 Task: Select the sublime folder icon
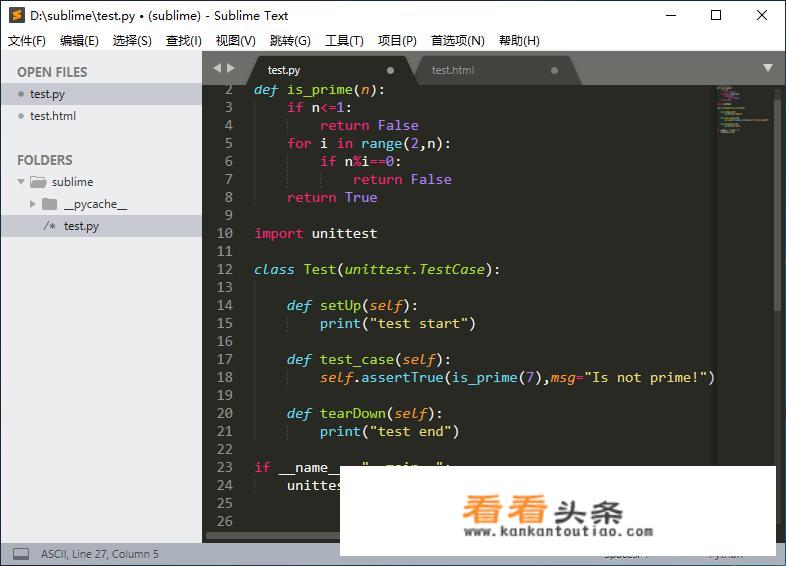[38, 181]
